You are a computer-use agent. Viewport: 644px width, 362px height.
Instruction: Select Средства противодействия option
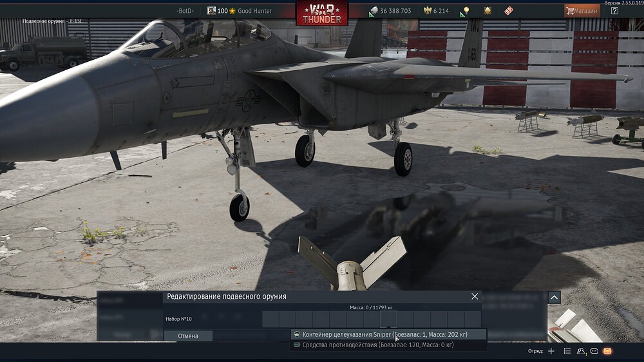pos(374,345)
